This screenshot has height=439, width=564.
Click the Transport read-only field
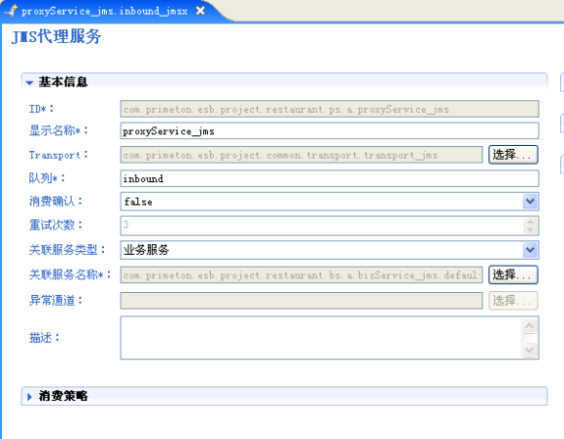[301, 155]
